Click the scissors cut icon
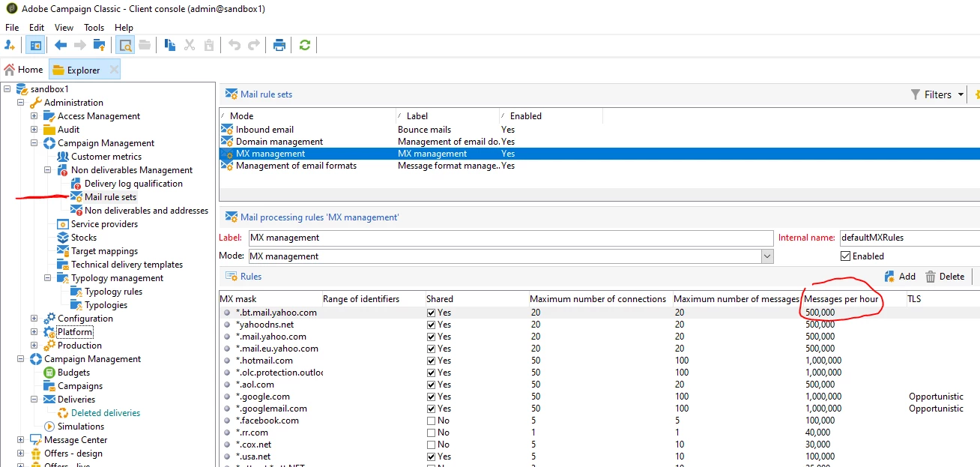 pyautogui.click(x=190, y=45)
